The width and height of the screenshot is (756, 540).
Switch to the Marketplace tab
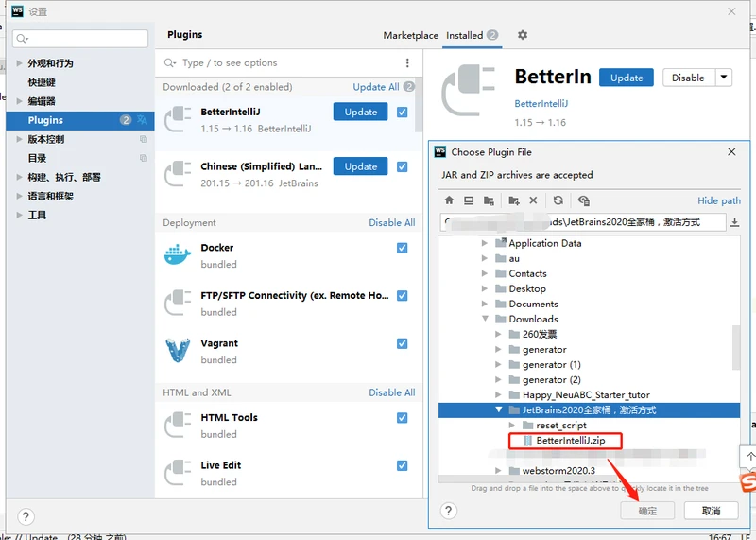coord(410,35)
